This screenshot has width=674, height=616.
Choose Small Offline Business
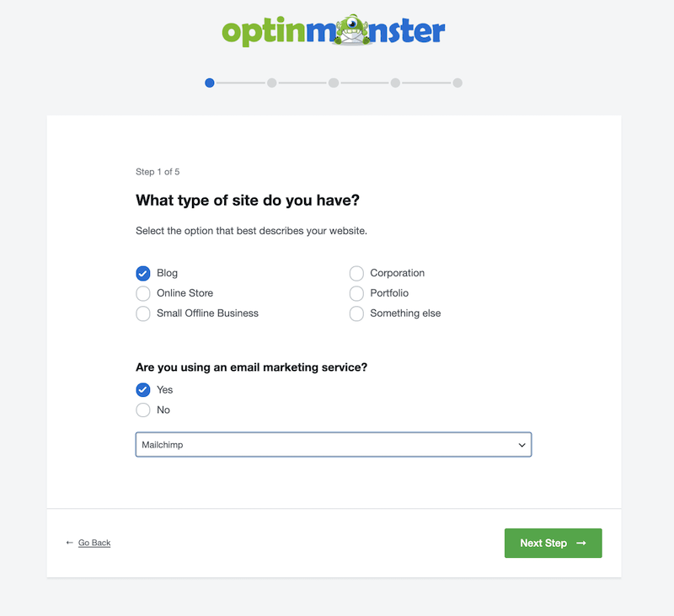coord(143,313)
